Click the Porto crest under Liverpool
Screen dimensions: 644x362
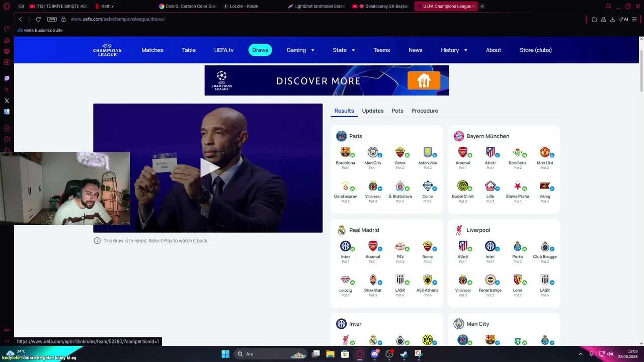[x=517, y=246]
